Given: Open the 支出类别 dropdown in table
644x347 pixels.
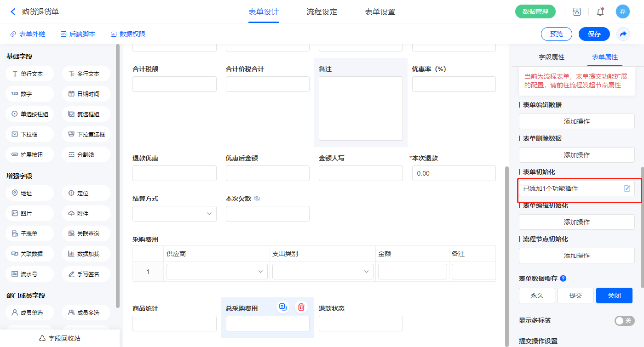Looking at the screenshot, I should tap(322, 272).
